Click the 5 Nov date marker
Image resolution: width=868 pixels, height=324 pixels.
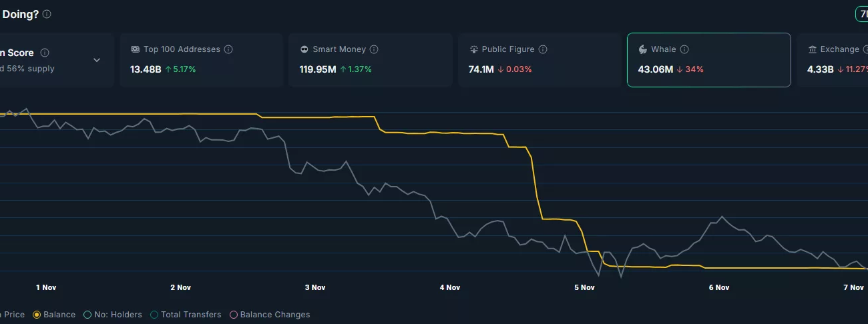pyautogui.click(x=584, y=287)
